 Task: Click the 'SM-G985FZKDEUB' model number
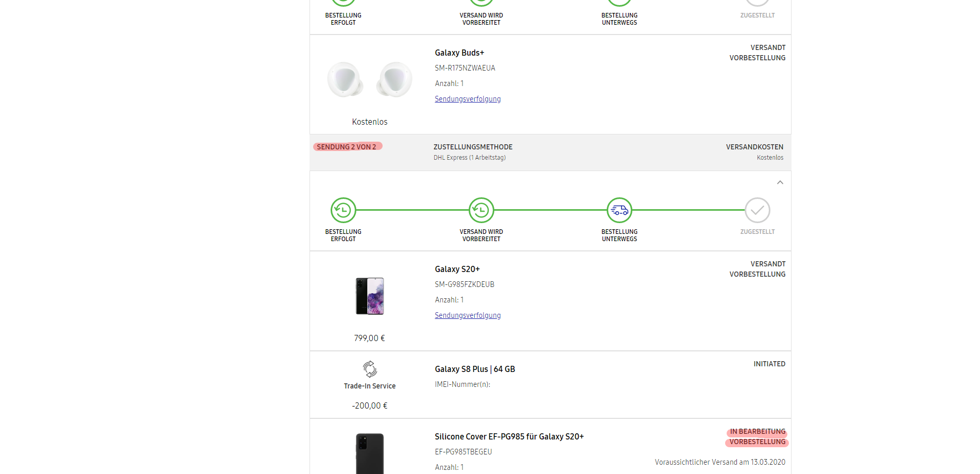click(x=465, y=284)
